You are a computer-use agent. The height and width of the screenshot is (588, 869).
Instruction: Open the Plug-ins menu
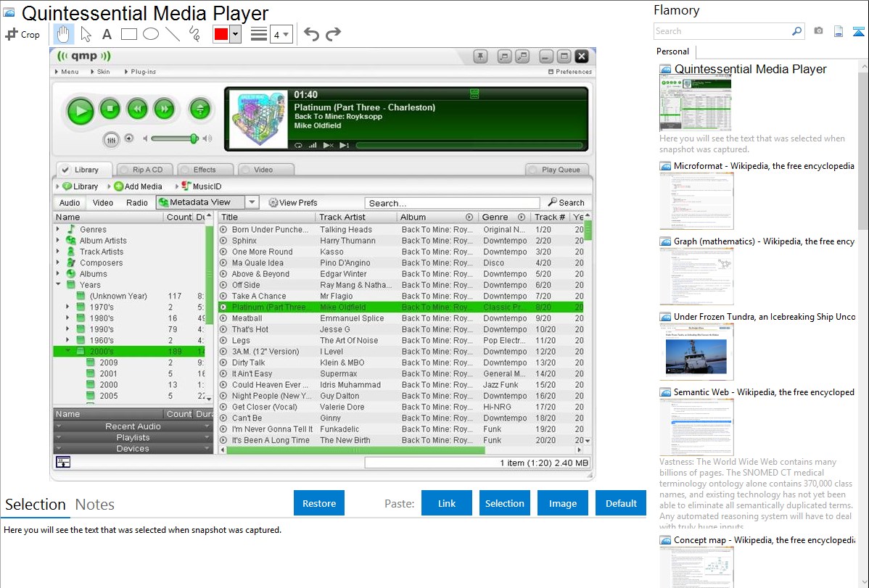tap(140, 72)
